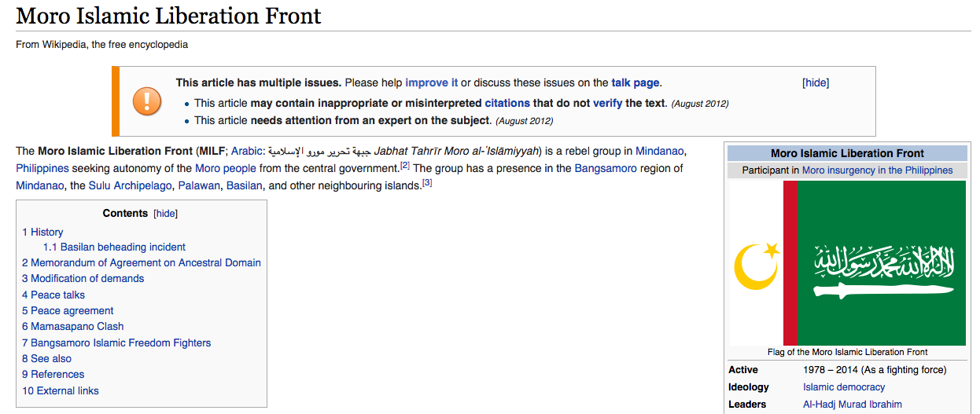Open the Philippines link in intro
This screenshot has height=414, width=980.
coord(42,168)
